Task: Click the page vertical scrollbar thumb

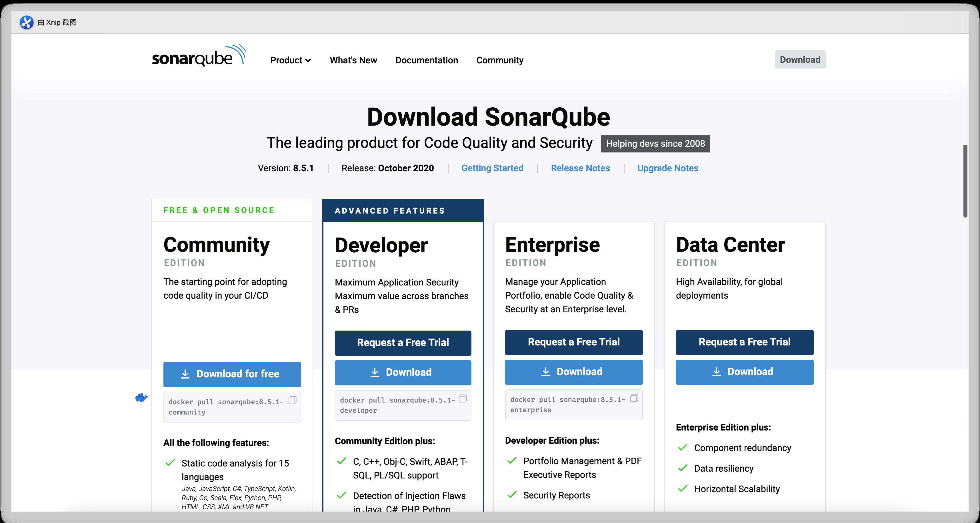Action: pyautogui.click(x=965, y=181)
